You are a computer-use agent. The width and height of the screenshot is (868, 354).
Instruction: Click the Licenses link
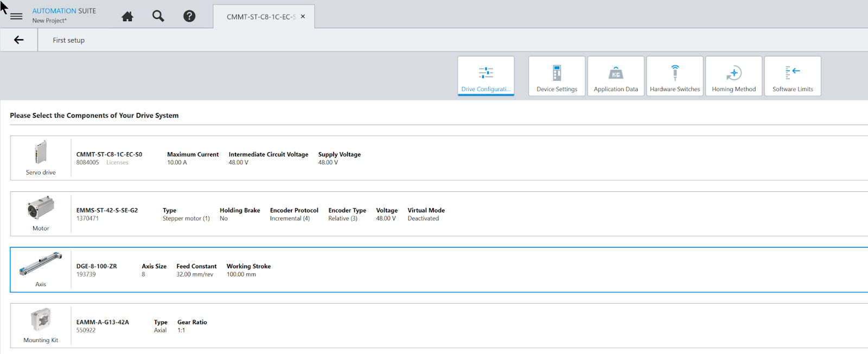pyautogui.click(x=117, y=163)
